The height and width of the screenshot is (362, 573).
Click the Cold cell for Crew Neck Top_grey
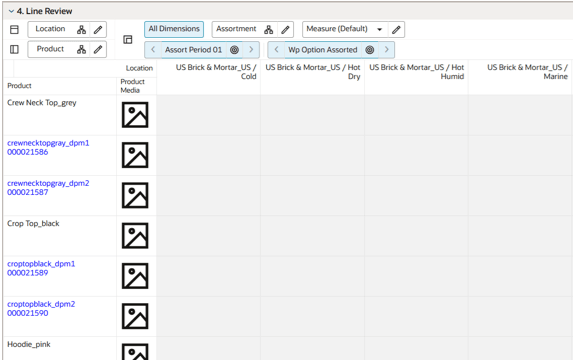pyautogui.click(x=209, y=115)
